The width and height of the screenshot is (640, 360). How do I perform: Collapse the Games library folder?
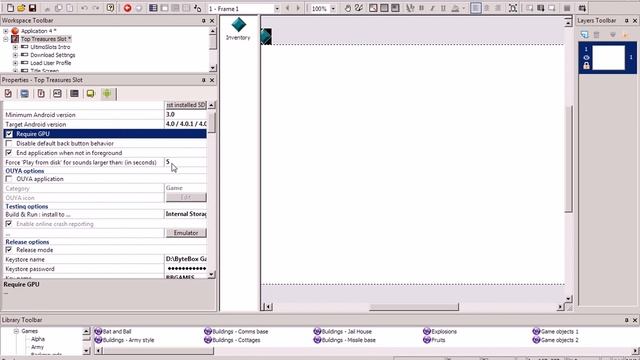[16, 331]
